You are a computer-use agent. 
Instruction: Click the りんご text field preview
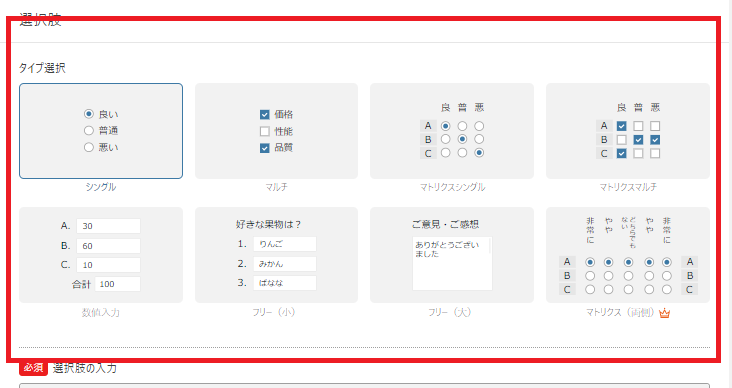285,244
